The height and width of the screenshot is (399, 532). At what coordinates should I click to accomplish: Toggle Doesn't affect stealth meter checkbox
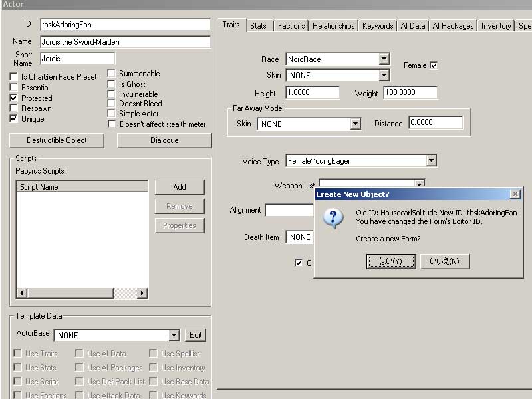tap(112, 124)
